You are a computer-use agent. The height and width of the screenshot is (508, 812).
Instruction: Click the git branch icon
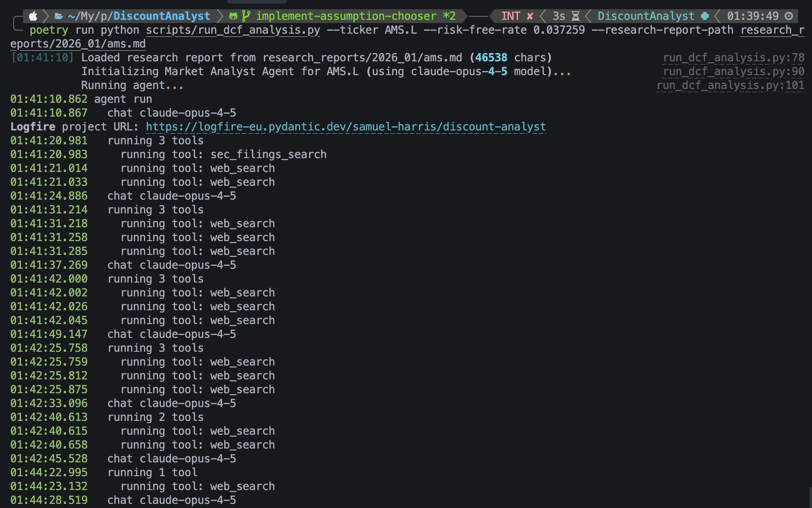[246, 16]
